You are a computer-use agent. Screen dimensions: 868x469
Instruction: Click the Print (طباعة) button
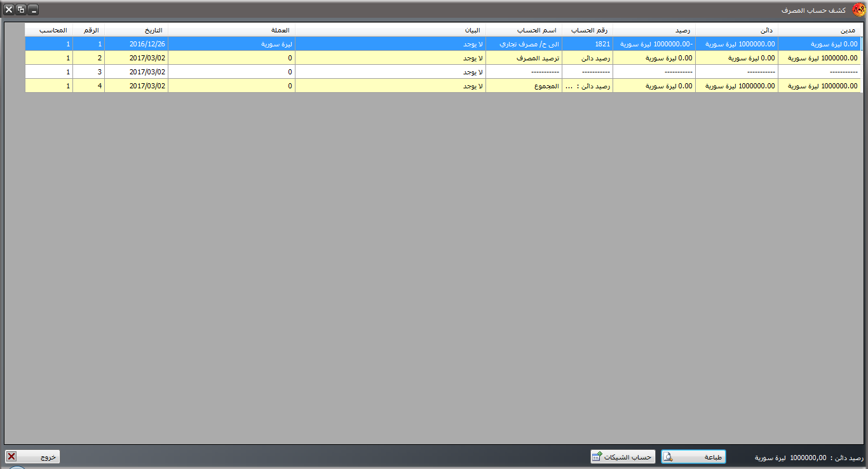(693, 457)
